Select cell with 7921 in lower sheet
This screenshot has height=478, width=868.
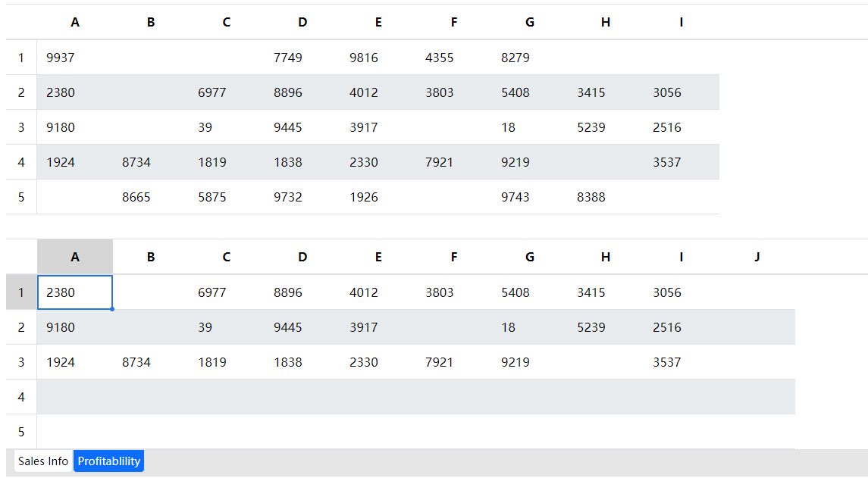point(454,362)
